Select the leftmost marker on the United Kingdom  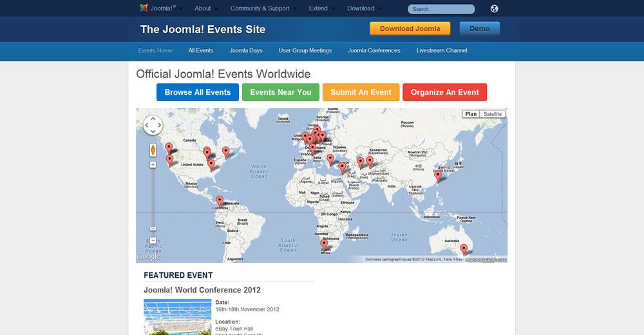(x=305, y=137)
